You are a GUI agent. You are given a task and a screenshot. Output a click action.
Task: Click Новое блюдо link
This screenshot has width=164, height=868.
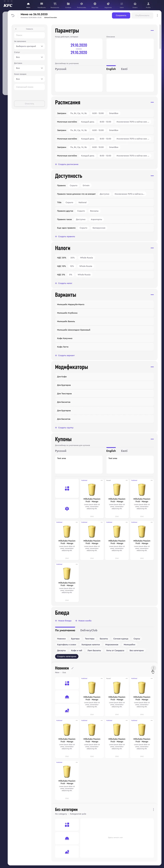pos(63,621)
